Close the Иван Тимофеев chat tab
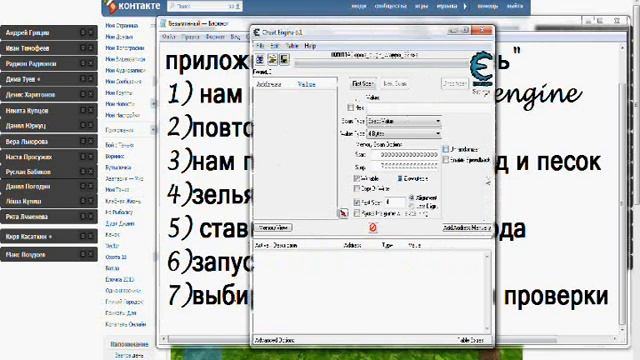Screen dimensions: 640x360 [x=91, y=48]
